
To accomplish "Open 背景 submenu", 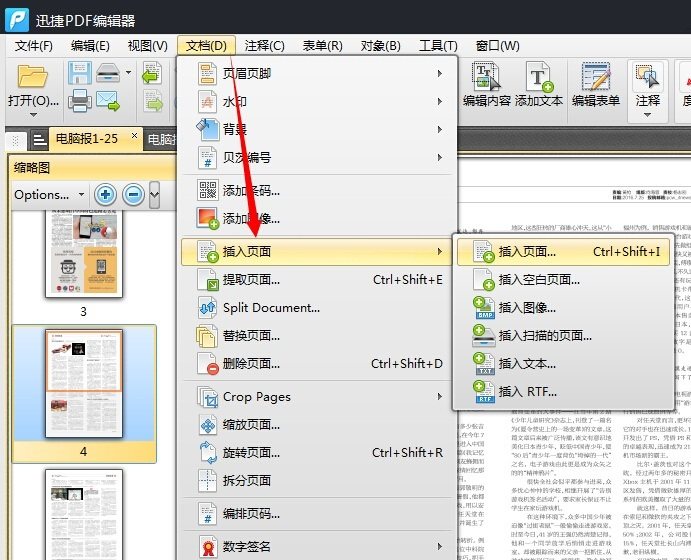I will coord(317,129).
